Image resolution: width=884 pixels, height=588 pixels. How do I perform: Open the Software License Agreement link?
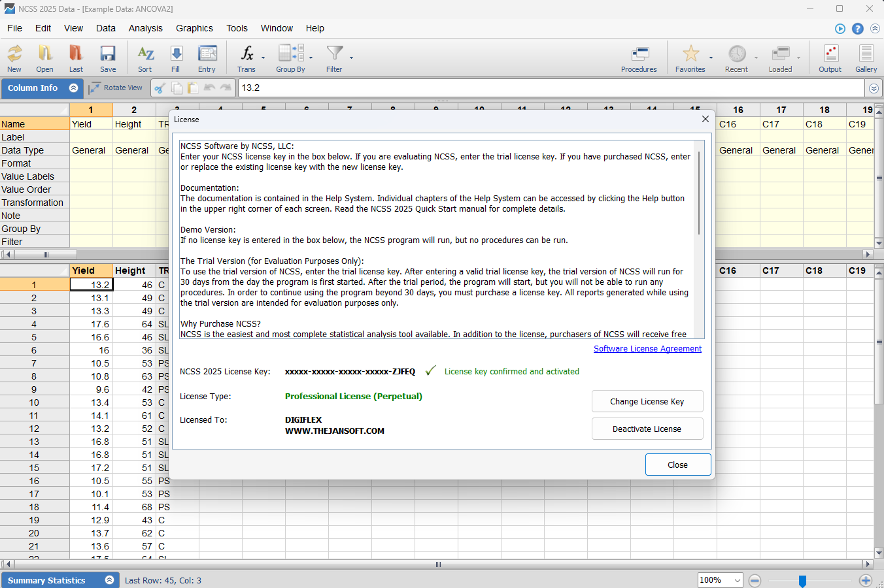click(647, 349)
